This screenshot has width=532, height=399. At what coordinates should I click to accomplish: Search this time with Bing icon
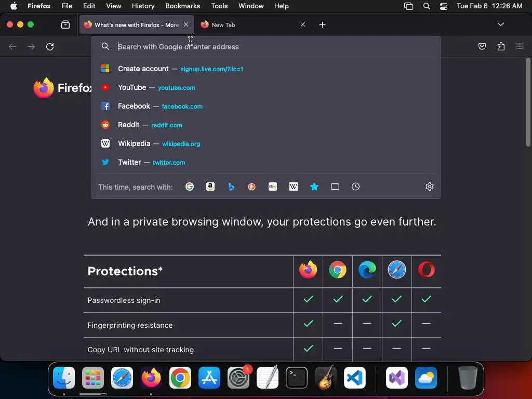click(x=231, y=187)
